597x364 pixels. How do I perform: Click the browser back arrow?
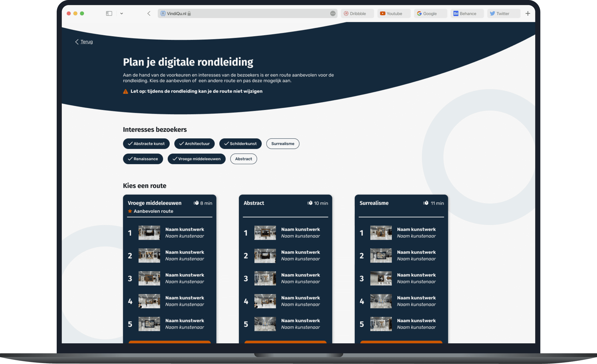(x=149, y=14)
